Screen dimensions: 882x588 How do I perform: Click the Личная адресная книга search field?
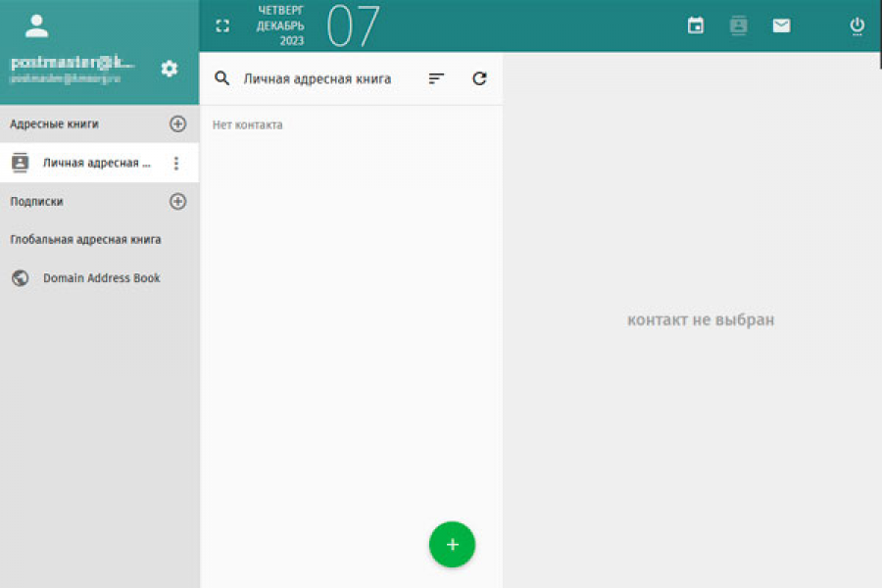pos(317,78)
